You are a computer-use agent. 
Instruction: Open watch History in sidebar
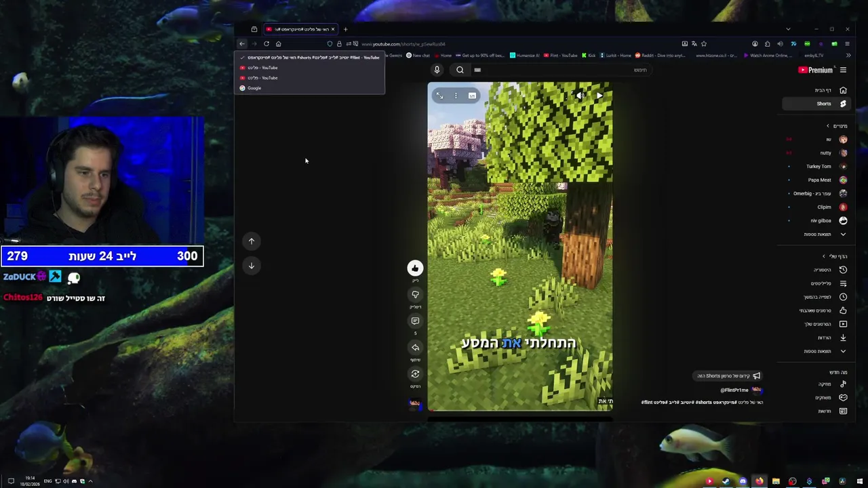coord(817,270)
